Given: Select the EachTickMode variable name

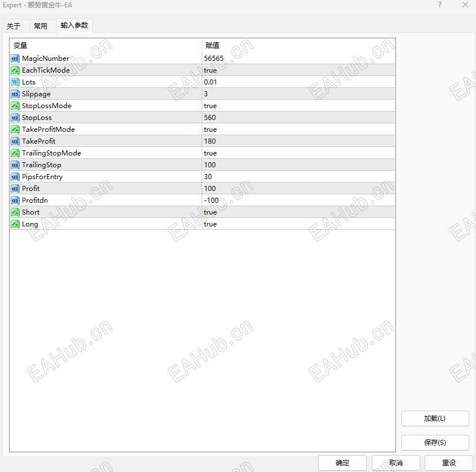Looking at the screenshot, I should click(46, 70).
